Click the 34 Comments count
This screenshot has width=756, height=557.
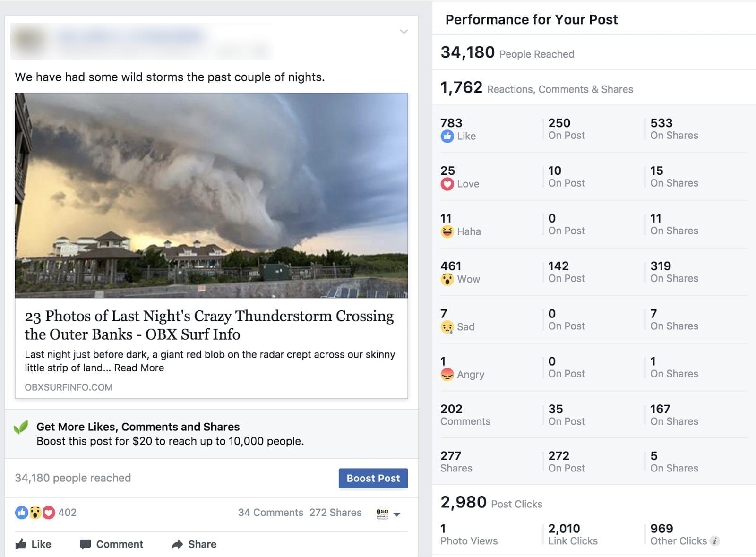271,512
